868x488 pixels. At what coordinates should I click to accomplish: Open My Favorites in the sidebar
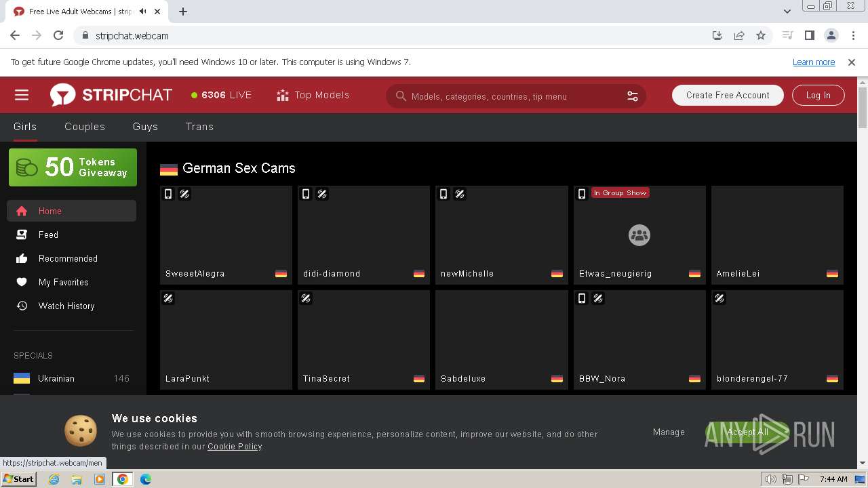[x=72, y=282]
